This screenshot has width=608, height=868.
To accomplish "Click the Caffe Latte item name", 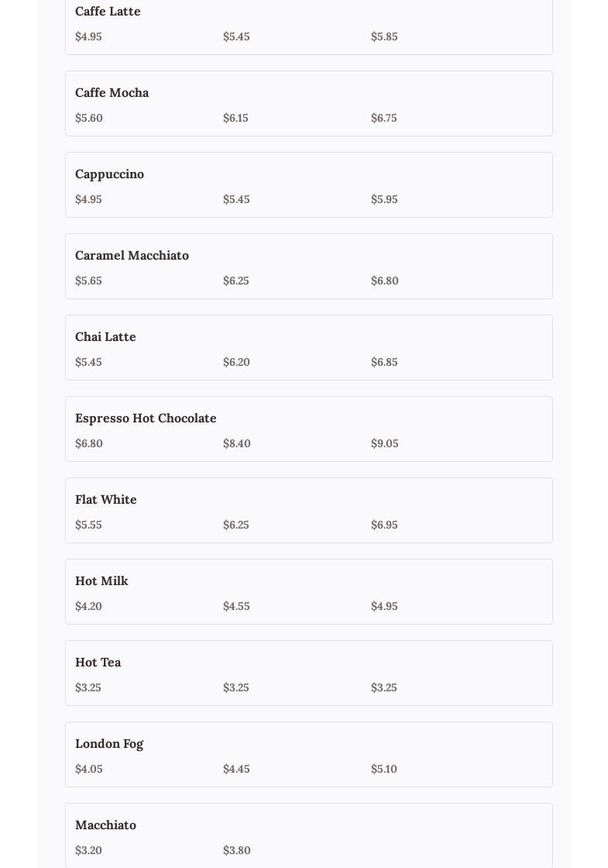I will [108, 12].
